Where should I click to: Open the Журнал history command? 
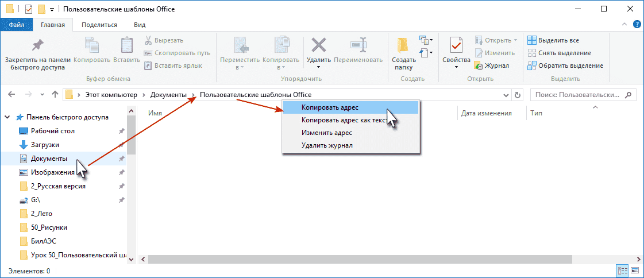click(x=492, y=65)
